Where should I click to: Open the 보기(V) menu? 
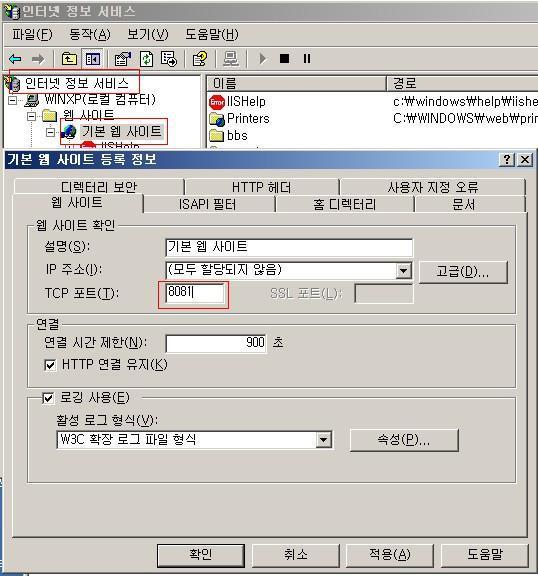(148, 35)
